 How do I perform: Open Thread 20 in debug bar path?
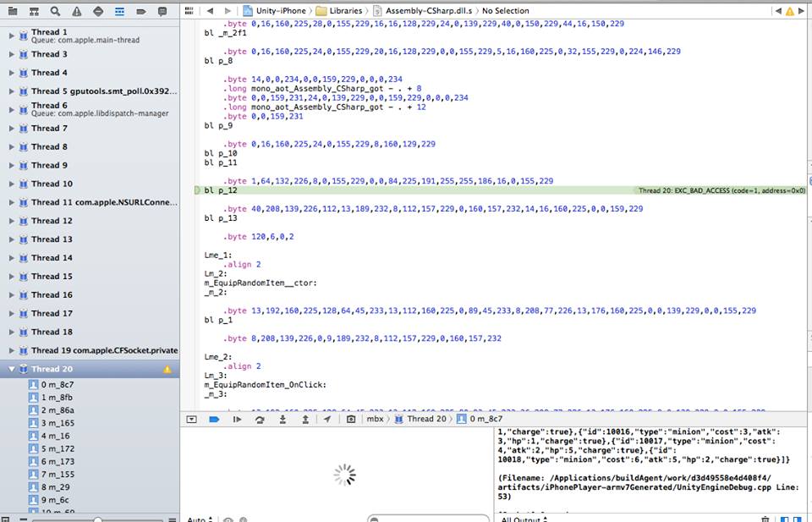coord(420,419)
